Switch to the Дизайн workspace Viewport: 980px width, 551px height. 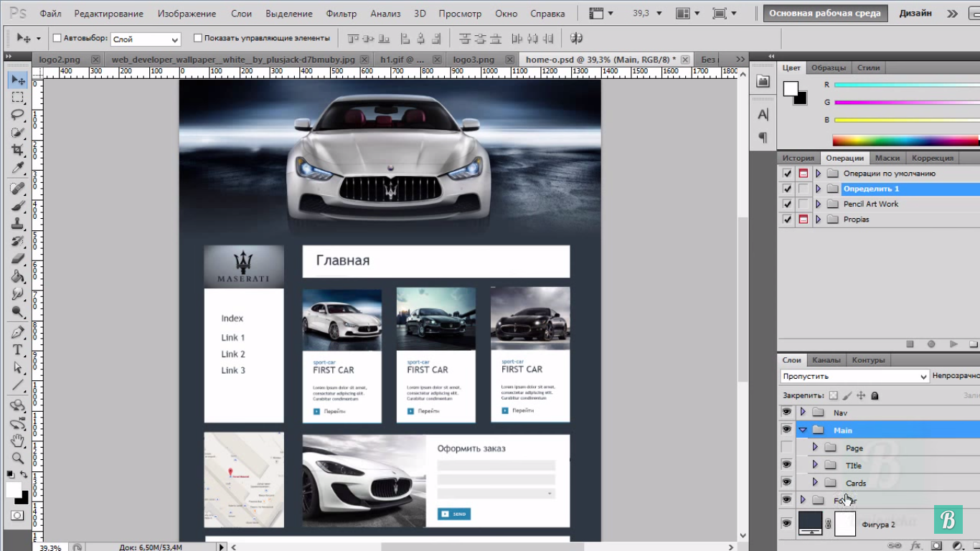915,13
